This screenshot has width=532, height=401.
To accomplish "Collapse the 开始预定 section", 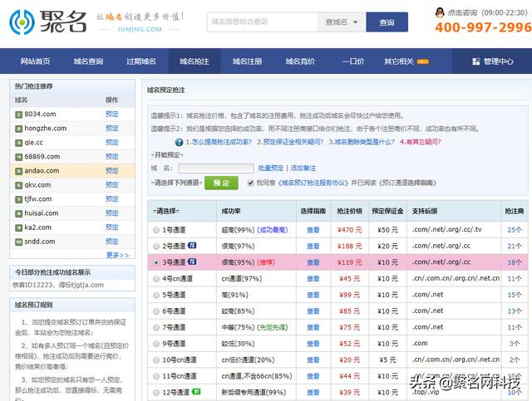I will pos(166,154).
